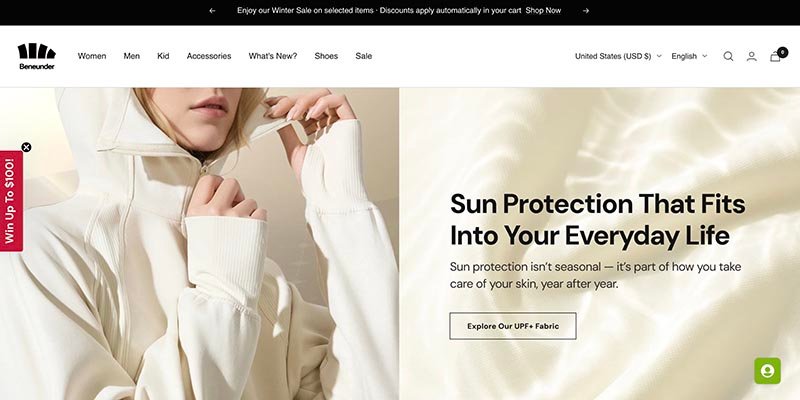The image size is (800, 400).
Task: Open the search magnifier icon
Action: click(x=728, y=56)
